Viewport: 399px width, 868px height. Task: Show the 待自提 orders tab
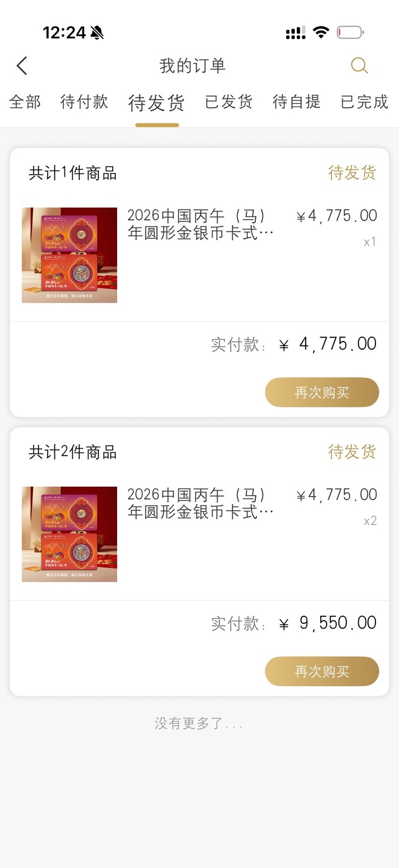point(297,102)
